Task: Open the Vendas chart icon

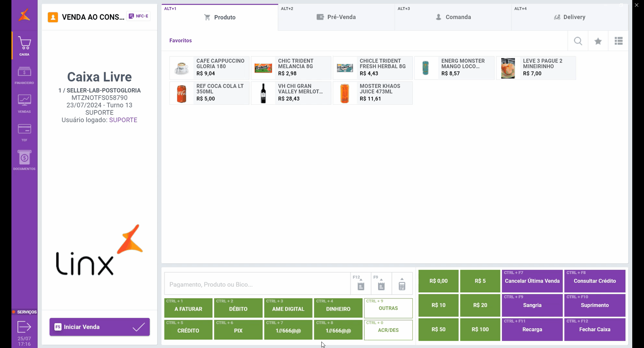Action: [24, 103]
